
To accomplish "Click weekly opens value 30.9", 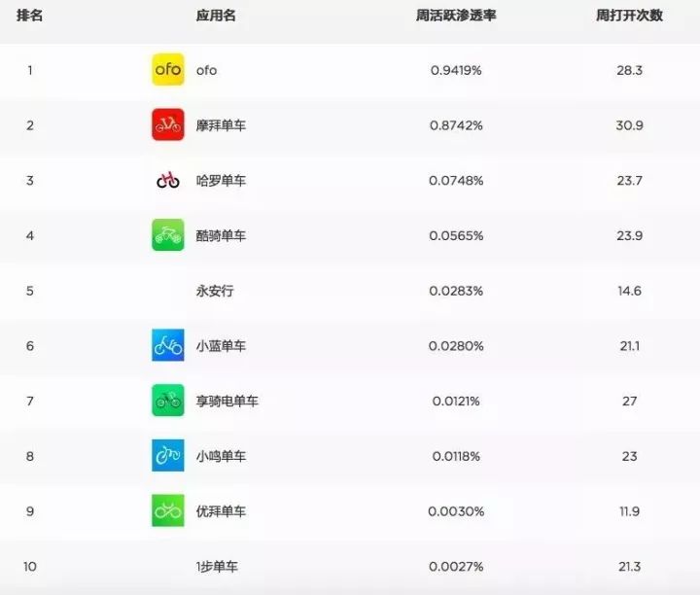I will (x=629, y=125).
